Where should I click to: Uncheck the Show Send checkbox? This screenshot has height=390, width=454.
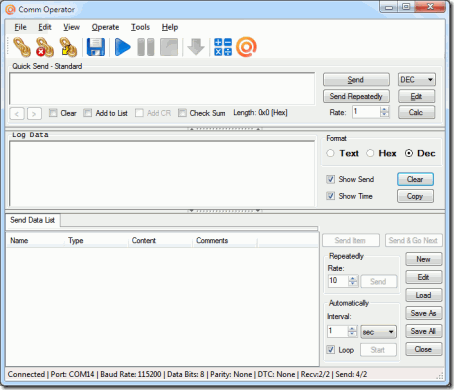(330, 179)
